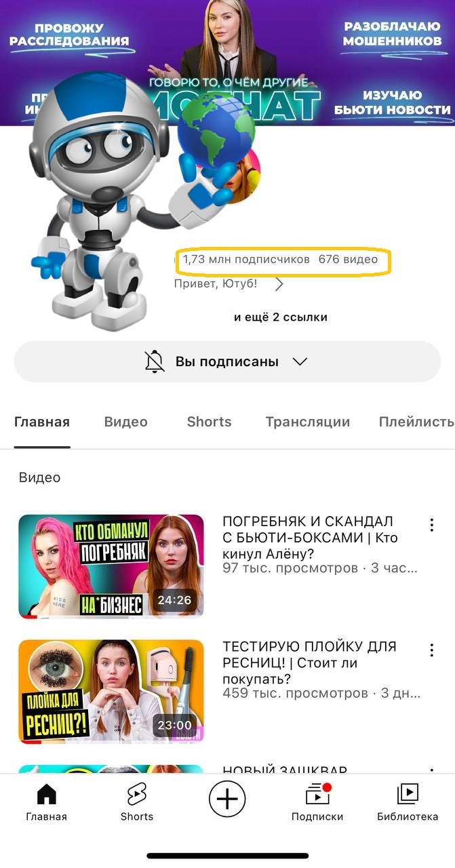Tap the crossed-out notification bell icon

tap(155, 361)
